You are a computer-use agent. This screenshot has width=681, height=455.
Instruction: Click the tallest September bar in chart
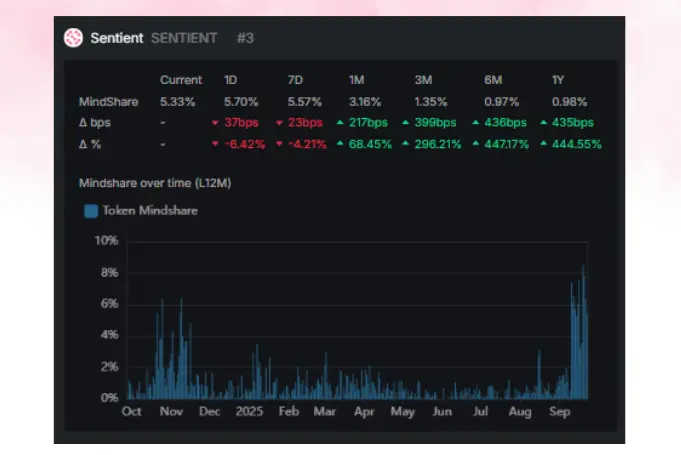point(583,332)
